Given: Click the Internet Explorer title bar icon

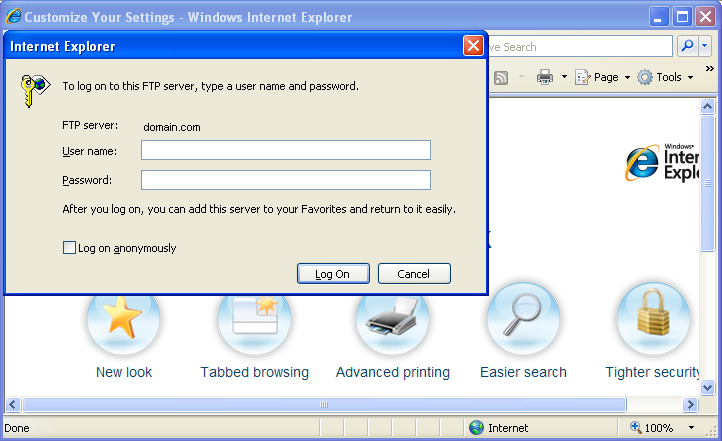Looking at the screenshot, I should (13, 16).
